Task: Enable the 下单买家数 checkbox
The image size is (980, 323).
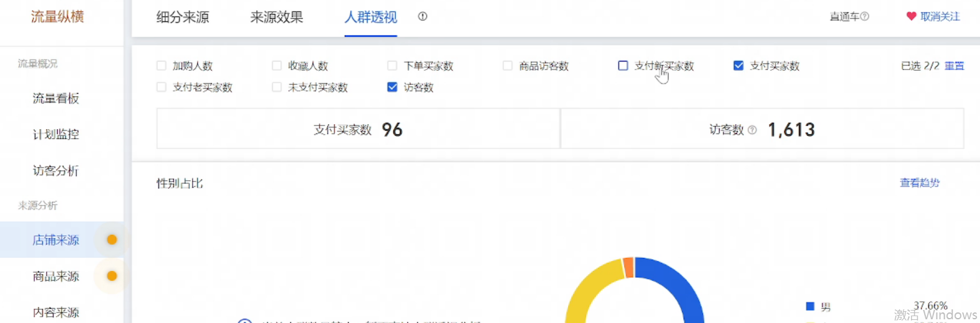Action: coord(392,66)
